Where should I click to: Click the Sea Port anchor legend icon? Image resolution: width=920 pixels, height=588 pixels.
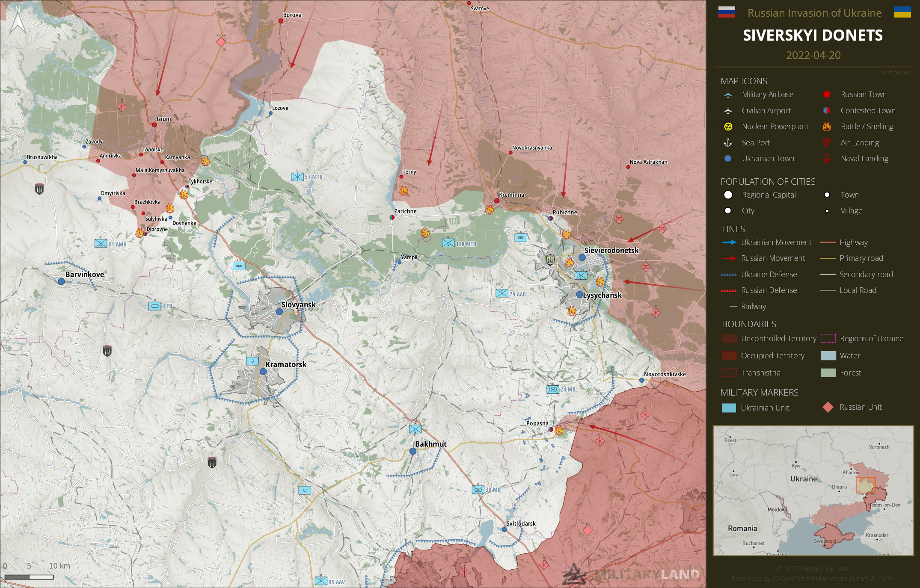tap(727, 143)
